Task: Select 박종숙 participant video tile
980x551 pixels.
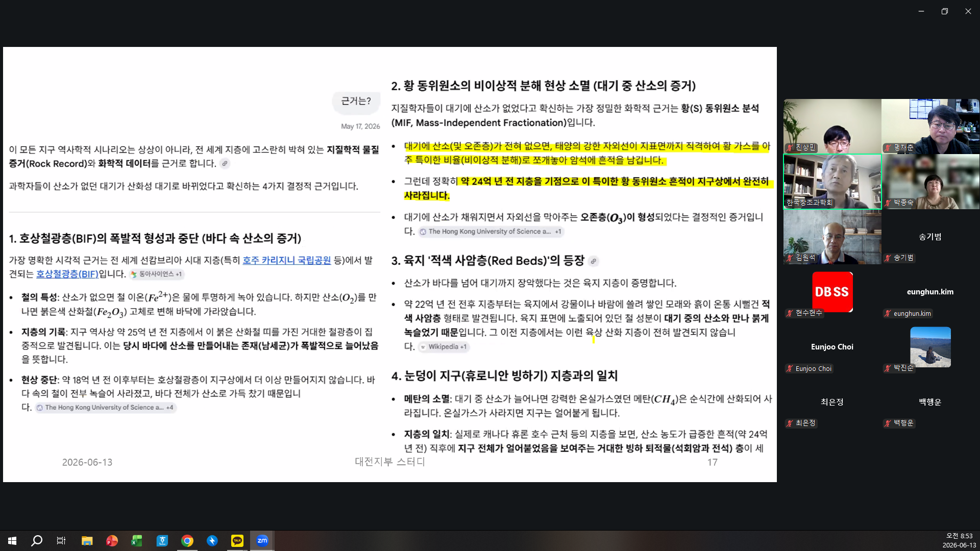Action: point(930,182)
